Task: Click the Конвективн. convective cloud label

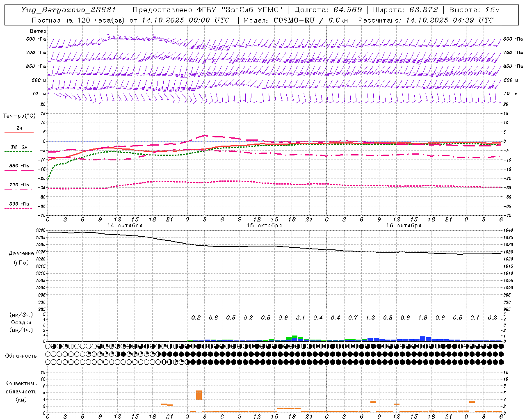Action: point(21,383)
